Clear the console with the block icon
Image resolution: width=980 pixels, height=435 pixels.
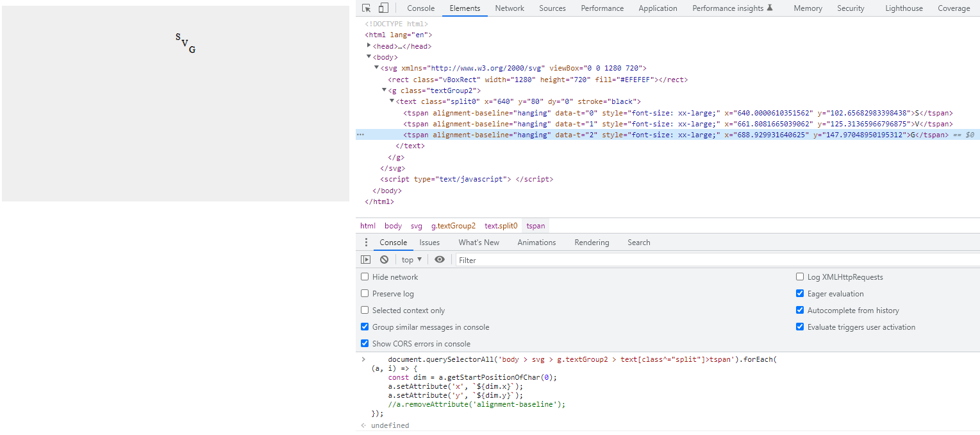[384, 260]
